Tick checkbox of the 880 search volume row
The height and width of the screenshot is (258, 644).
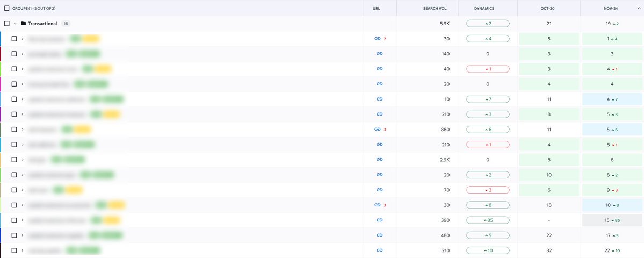coord(14,130)
